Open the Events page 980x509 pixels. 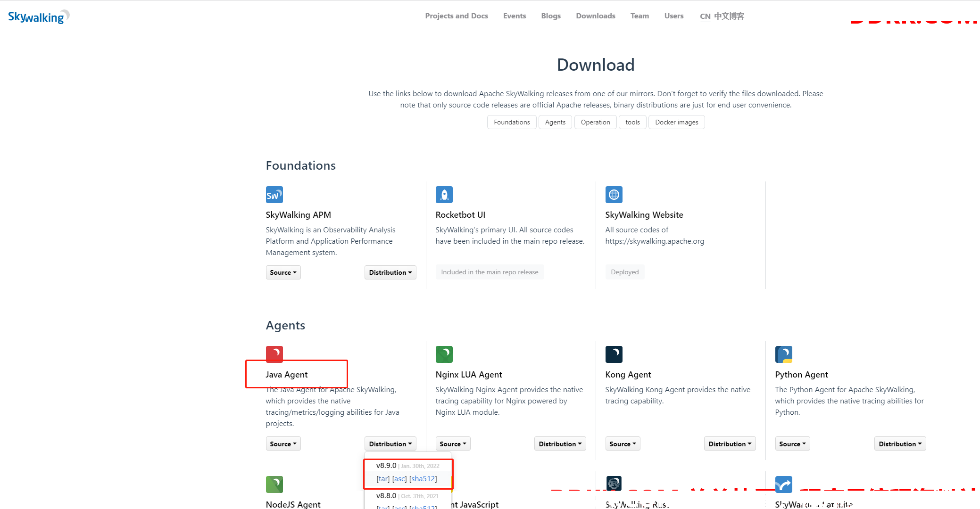[515, 16]
